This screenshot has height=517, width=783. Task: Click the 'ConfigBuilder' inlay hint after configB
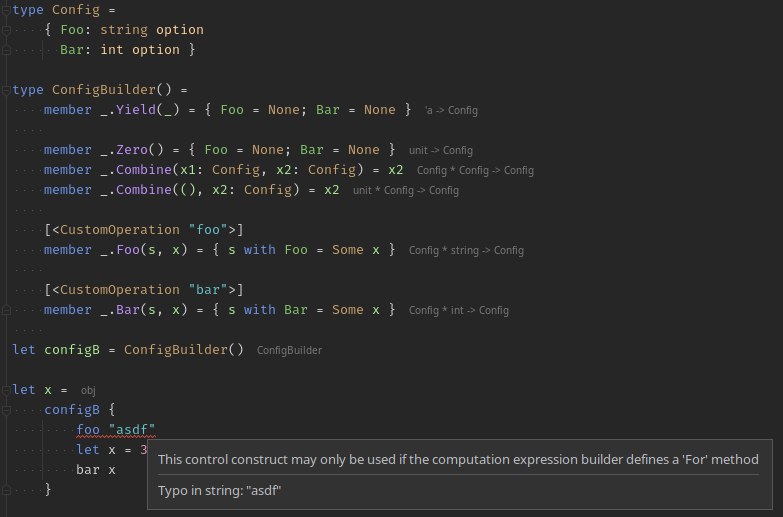289,350
